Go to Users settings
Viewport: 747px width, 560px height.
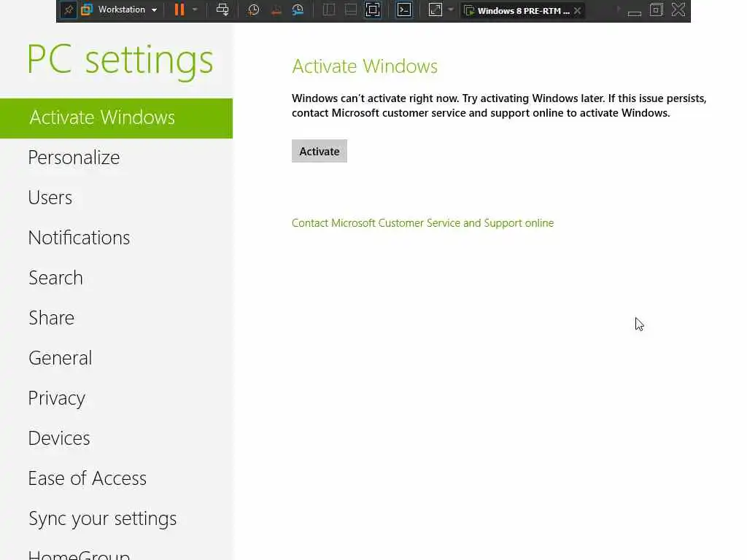tap(116, 198)
